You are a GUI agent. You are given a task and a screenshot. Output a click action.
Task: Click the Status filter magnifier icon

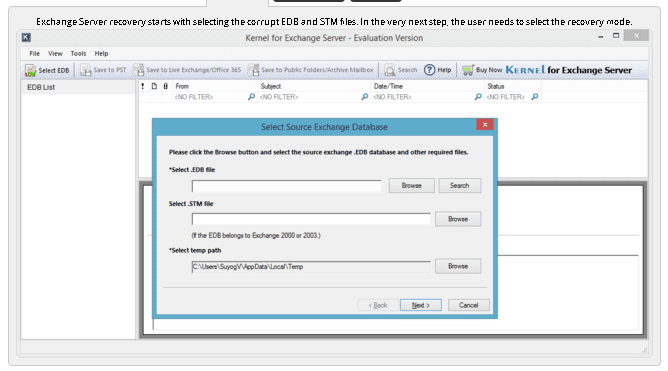click(x=535, y=97)
